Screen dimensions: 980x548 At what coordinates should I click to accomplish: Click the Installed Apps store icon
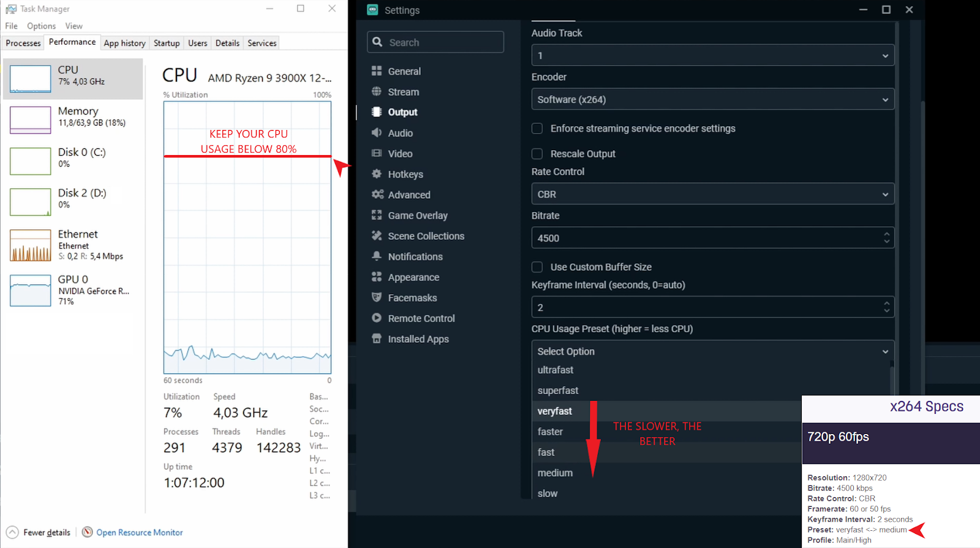coord(377,338)
